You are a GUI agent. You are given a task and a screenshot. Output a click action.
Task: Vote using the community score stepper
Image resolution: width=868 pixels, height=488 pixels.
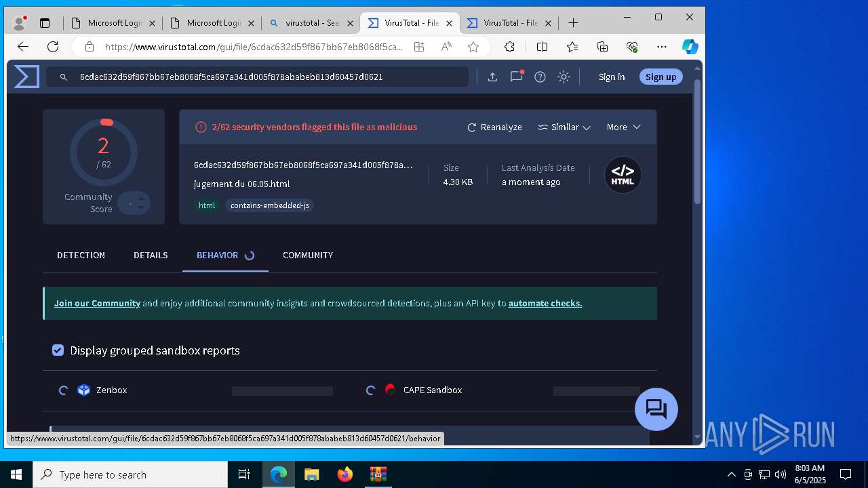pos(134,203)
